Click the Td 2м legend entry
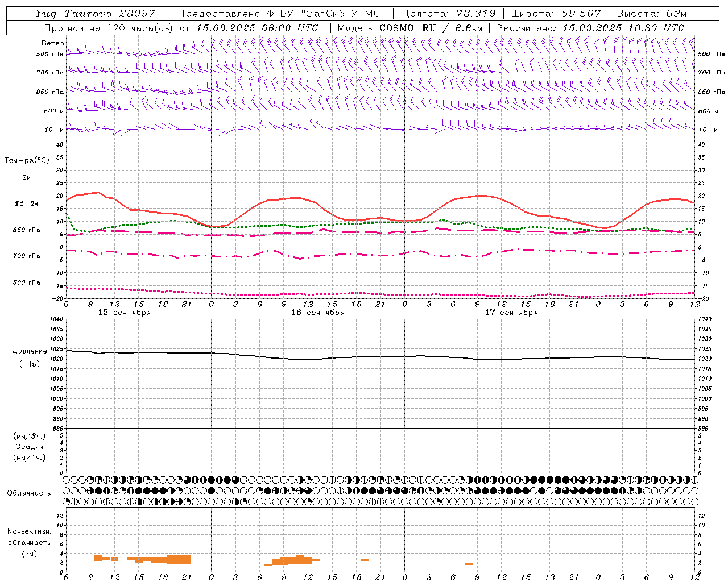Screen dimensions: 728x582 pyautogui.click(x=26, y=203)
